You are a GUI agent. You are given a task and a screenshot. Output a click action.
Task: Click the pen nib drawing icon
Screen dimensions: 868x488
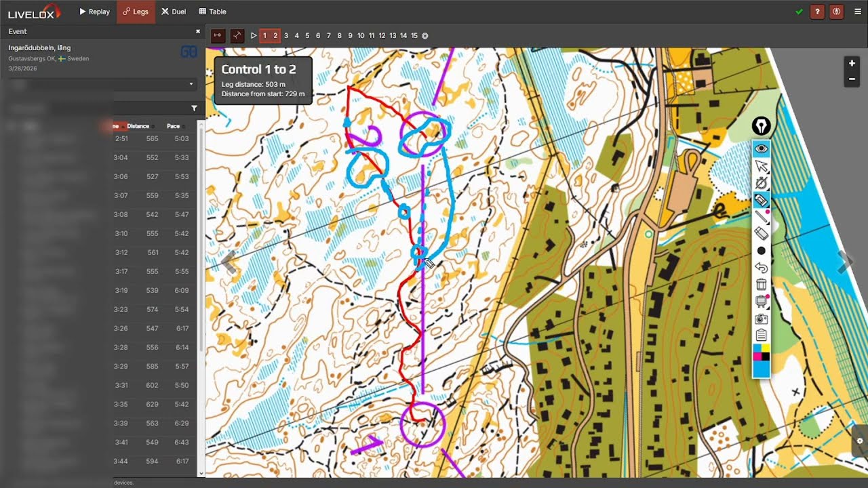(762, 126)
